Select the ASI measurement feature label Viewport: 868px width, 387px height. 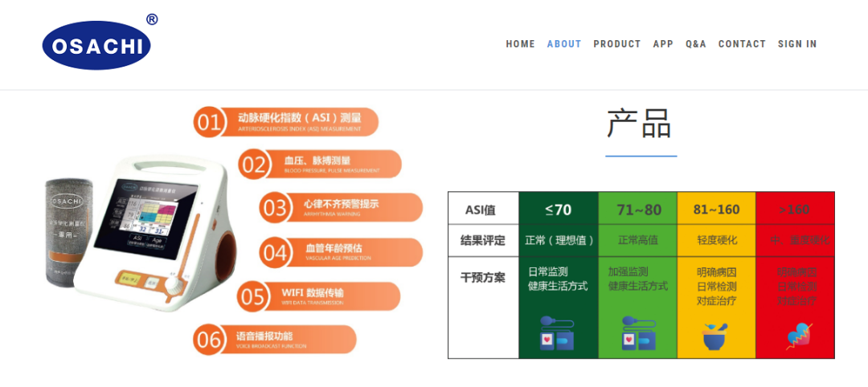click(300, 121)
